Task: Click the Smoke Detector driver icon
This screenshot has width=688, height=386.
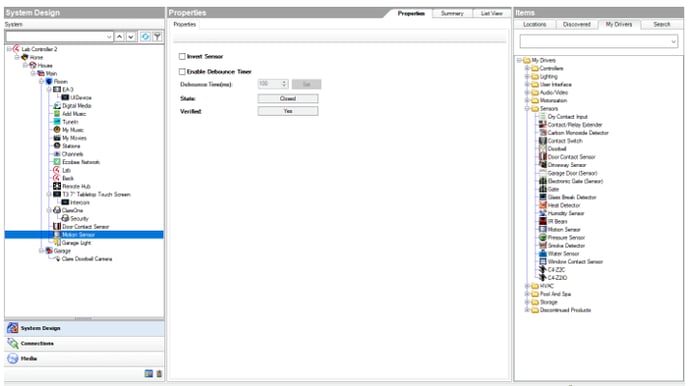Action: coord(543,245)
